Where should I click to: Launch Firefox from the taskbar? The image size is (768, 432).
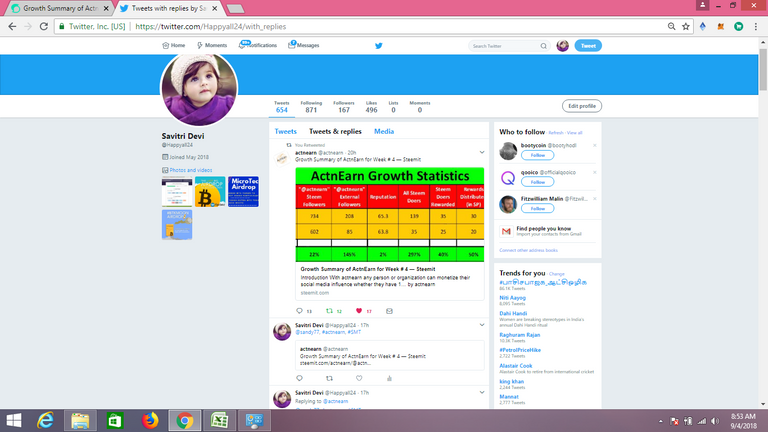click(150, 421)
